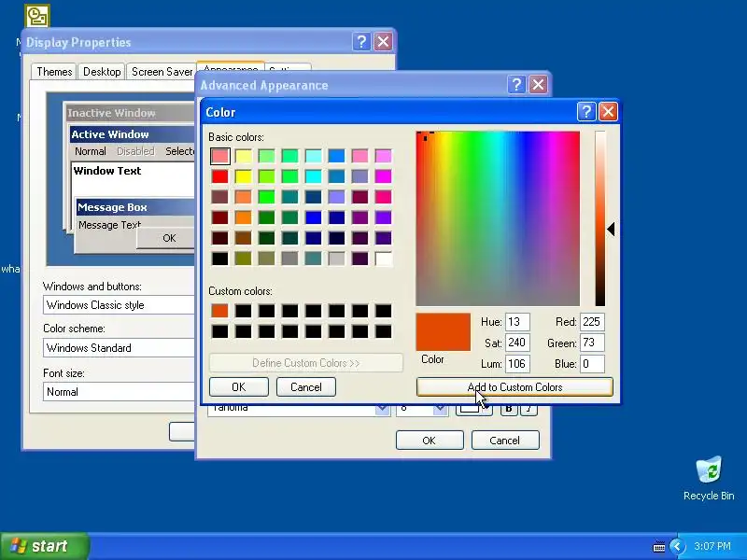
Task: Select the gray basic color swatch
Action: coord(290,259)
